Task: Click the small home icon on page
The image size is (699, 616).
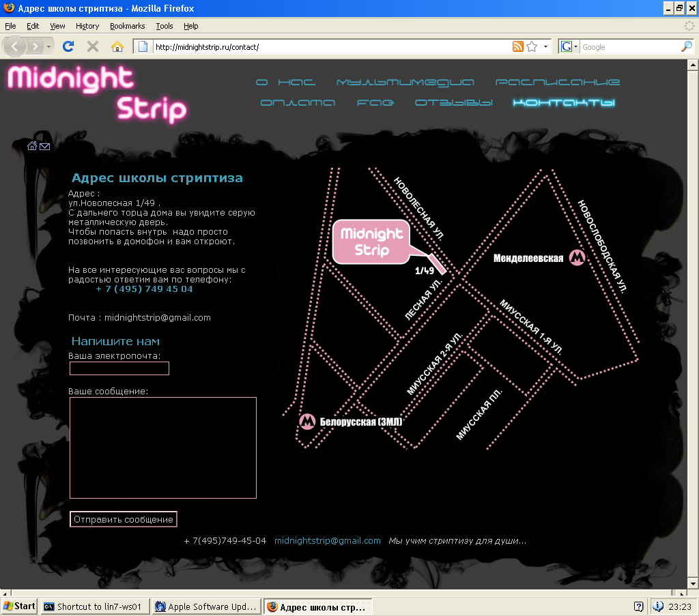Action: tap(32, 146)
